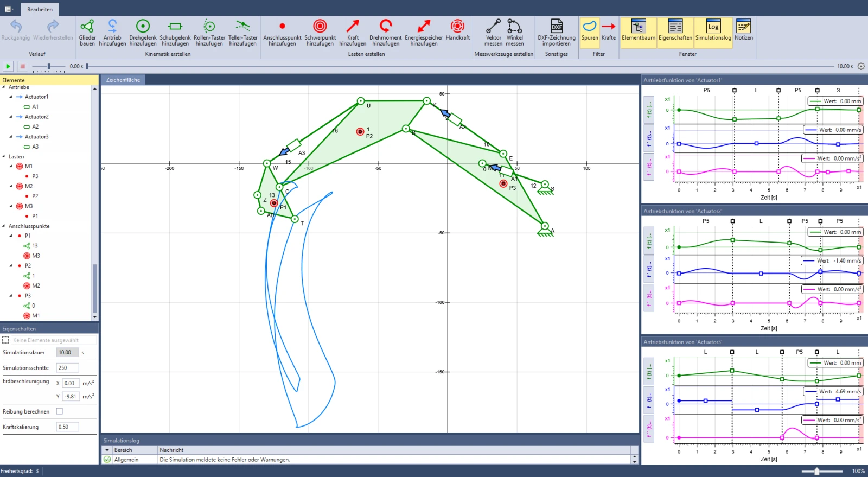Select the Glieder bauen tool

(87, 33)
